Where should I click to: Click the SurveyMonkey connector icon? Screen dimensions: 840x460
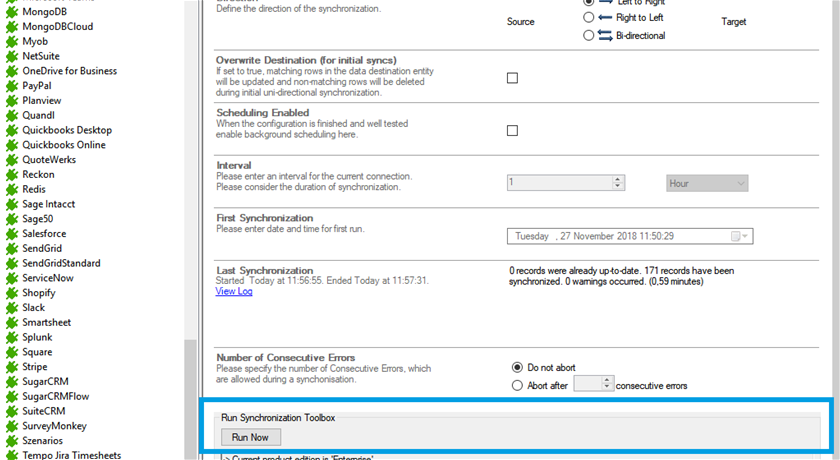point(12,426)
